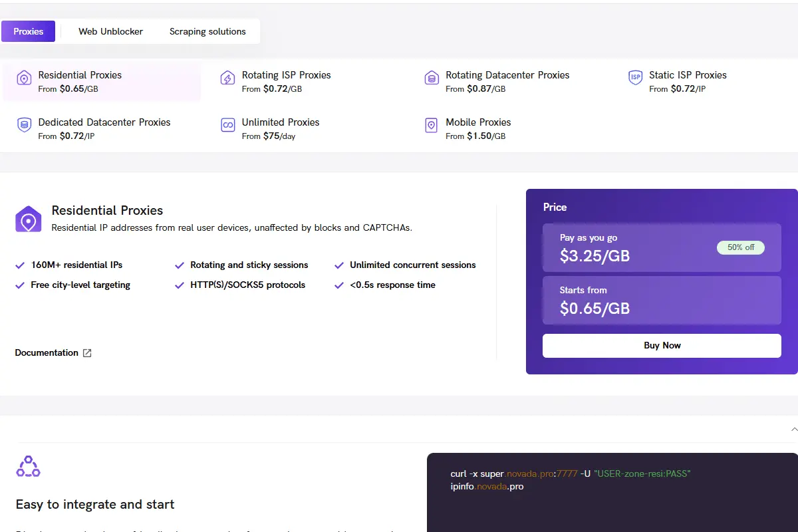Open the Scraping solutions tab
Image resolution: width=798 pixels, height=532 pixels.
(207, 31)
